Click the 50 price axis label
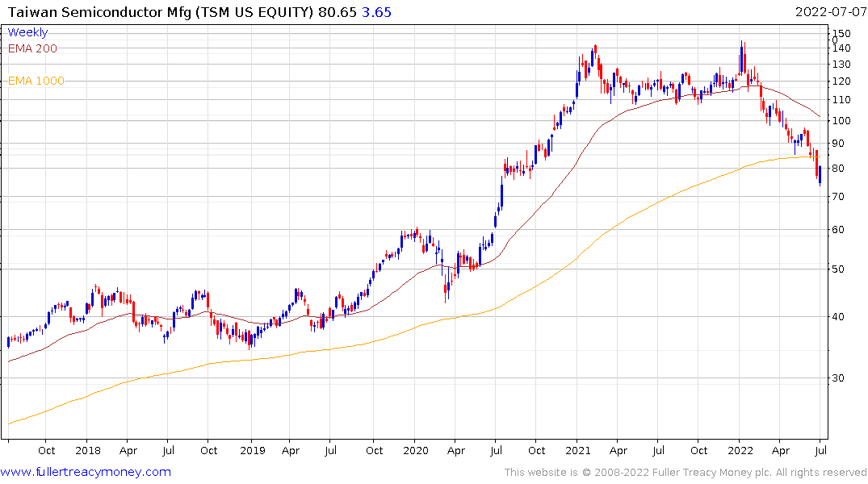 838,269
